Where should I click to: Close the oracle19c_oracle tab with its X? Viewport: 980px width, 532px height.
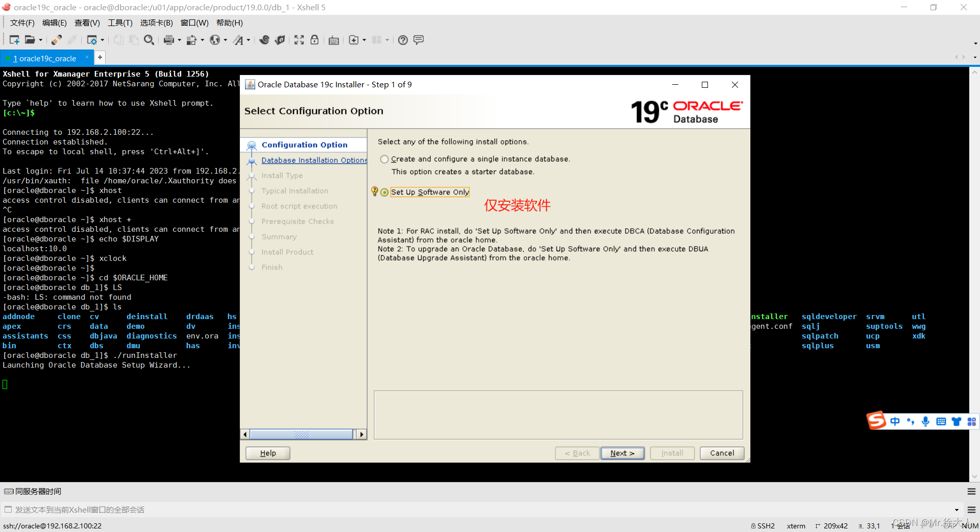tap(87, 57)
